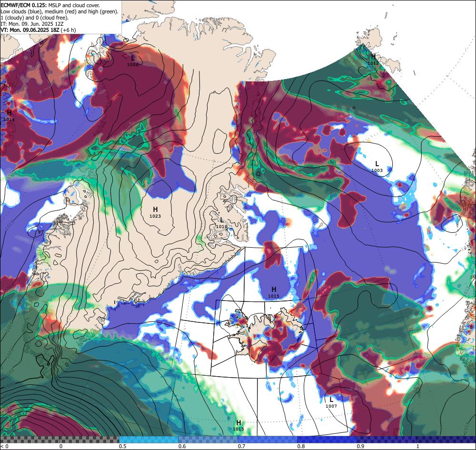This screenshot has width=476, height=450.
Task: Select the '0.8' colour bar label
Action: pos(301,446)
